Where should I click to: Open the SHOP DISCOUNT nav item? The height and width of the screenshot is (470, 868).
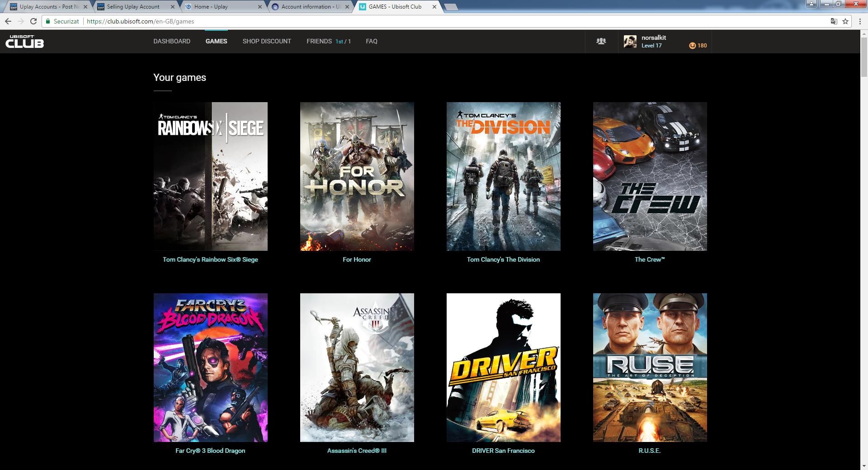(267, 41)
